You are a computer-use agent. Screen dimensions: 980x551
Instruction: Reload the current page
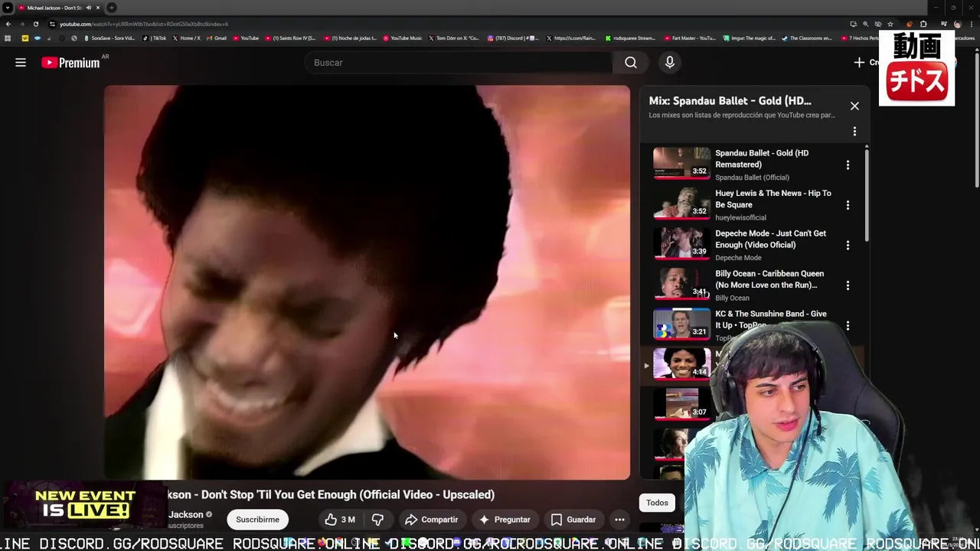tap(35, 24)
